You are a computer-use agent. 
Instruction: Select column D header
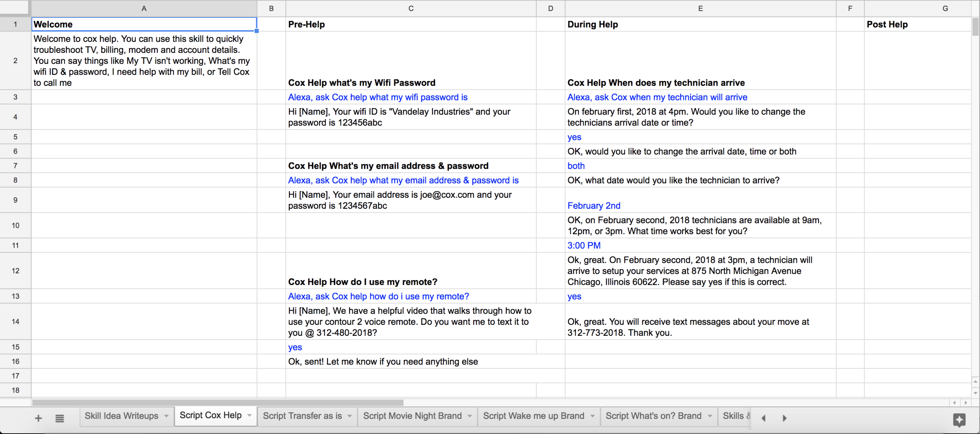pyautogui.click(x=550, y=8)
